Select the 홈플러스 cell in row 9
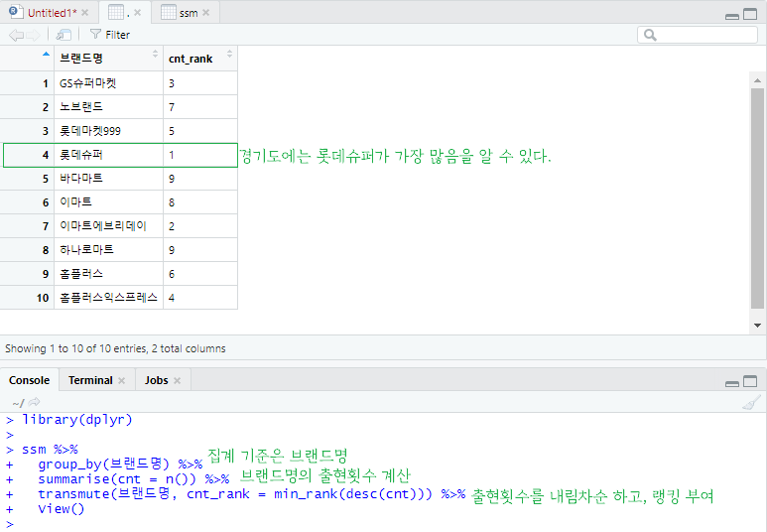Image resolution: width=767 pixels, height=532 pixels. coord(108,274)
